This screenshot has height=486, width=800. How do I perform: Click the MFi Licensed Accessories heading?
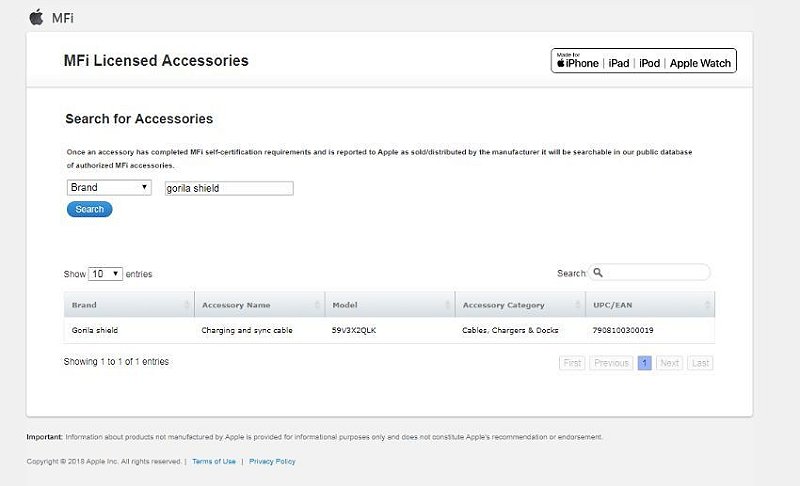tap(156, 61)
